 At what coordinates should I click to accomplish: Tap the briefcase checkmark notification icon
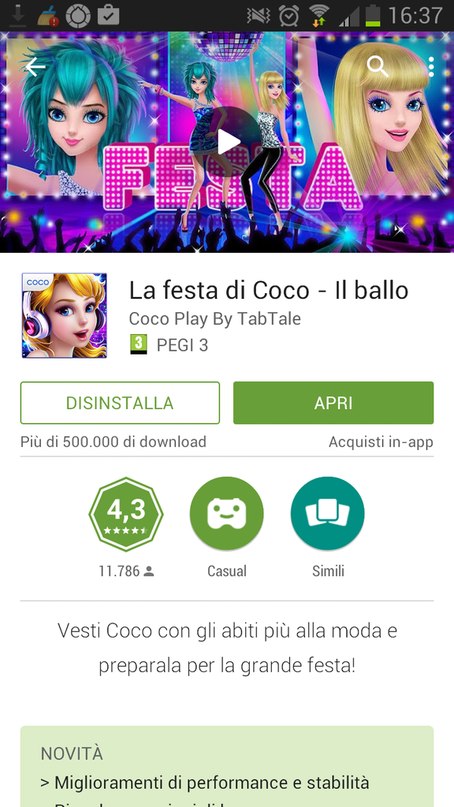(x=108, y=15)
